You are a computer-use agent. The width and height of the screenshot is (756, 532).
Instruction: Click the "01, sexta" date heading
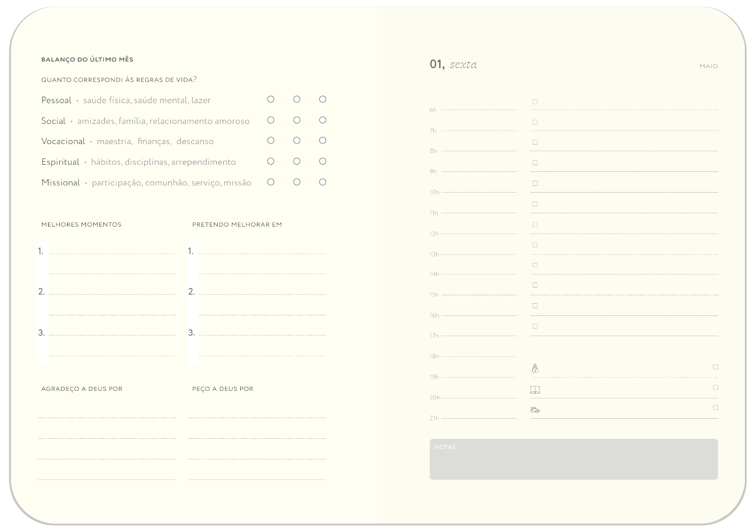click(x=453, y=64)
